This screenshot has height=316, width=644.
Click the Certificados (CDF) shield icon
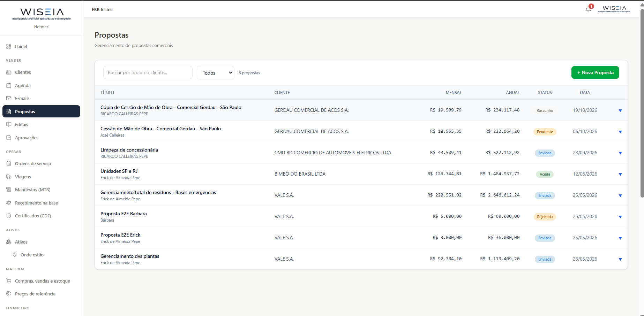pos(9,216)
